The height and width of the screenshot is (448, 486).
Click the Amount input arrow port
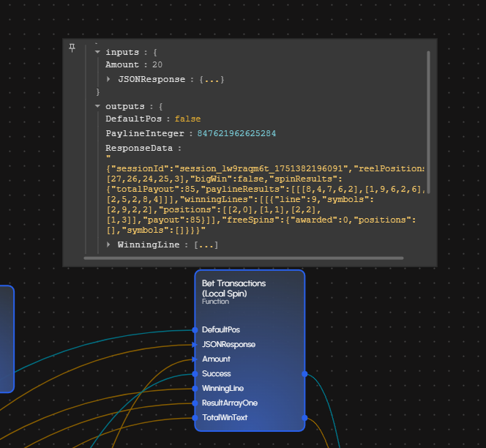(195, 359)
